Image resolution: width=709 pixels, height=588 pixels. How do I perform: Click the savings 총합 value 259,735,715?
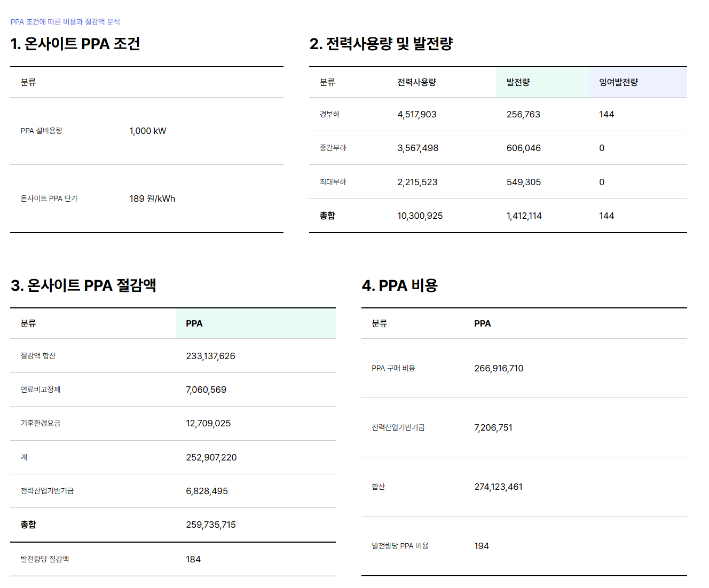pyautogui.click(x=210, y=525)
